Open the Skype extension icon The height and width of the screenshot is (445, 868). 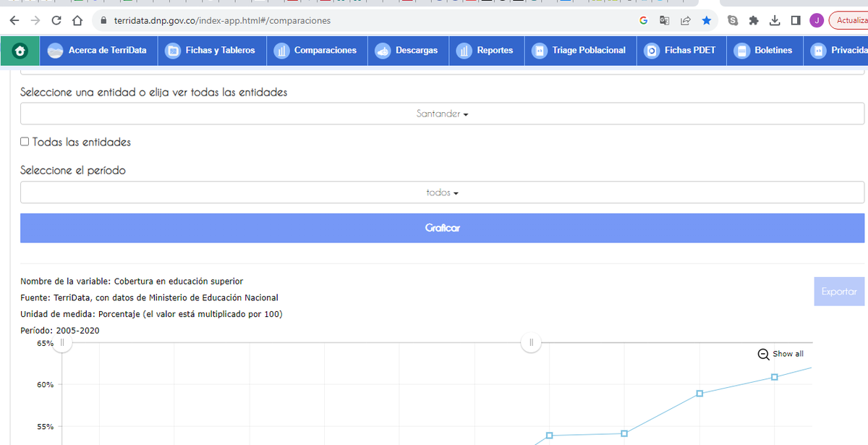point(733,20)
